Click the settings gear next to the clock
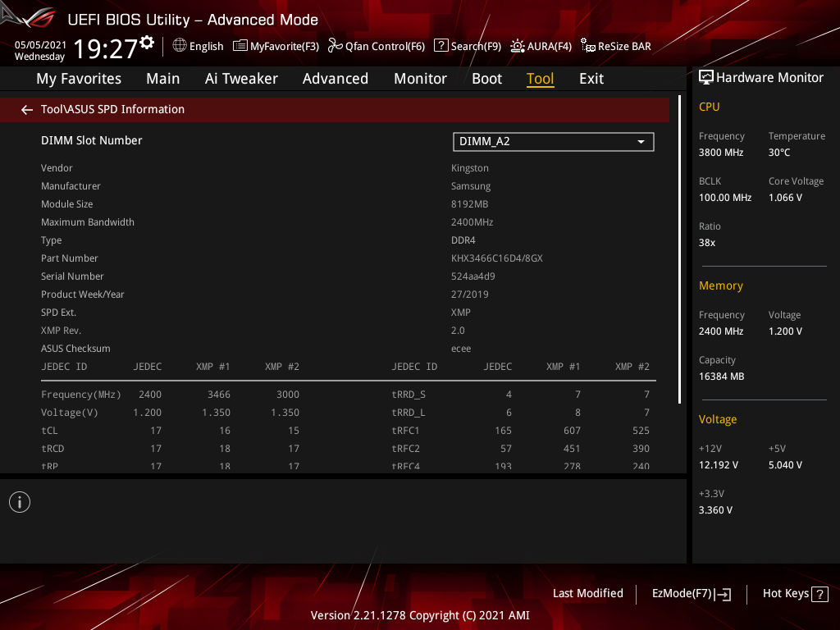The height and width of the screenshot is (630, 840). (147, 42)
